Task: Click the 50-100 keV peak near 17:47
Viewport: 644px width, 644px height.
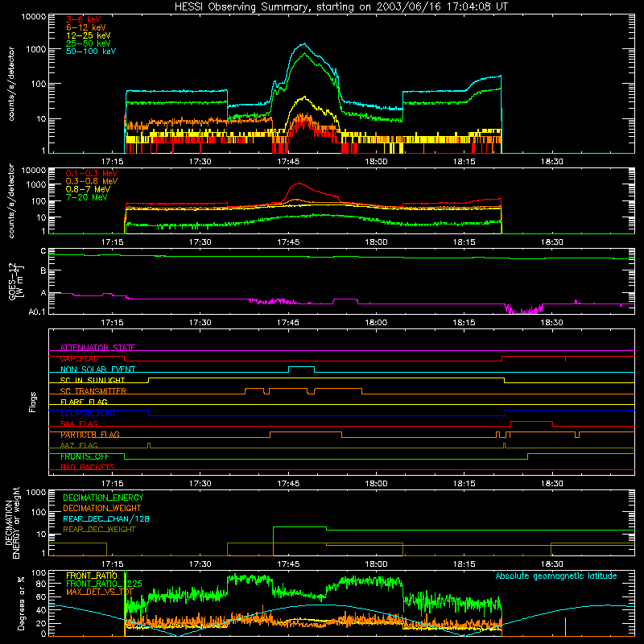Action: click(x=304, y=44)
